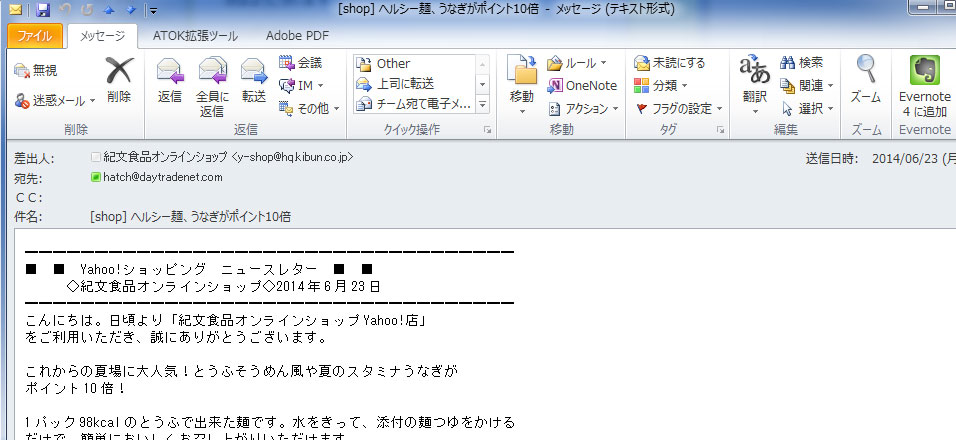The image size is (956, 440).
Task: Open the IM dropdown
Action: tap(301, 85)
